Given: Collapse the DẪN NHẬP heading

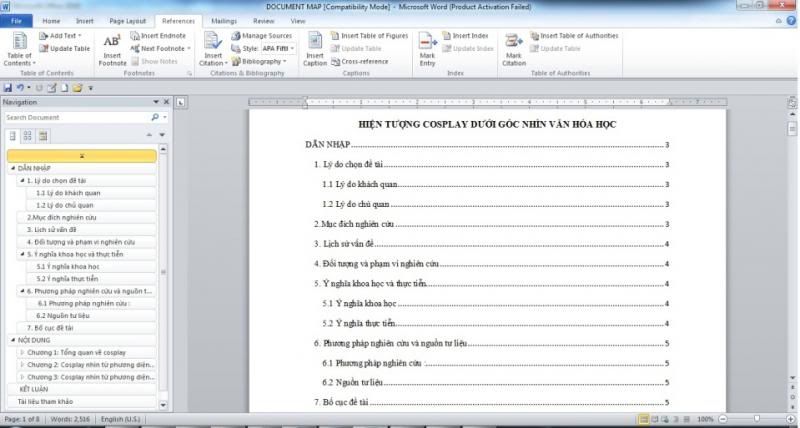Looking at the screenshot, I should click(11, 168).
